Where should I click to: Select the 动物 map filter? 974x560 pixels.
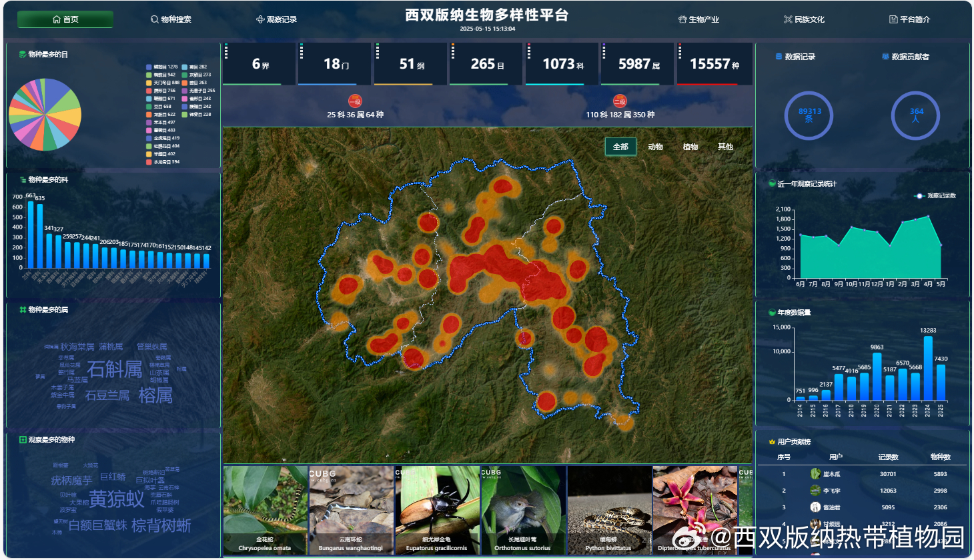656,147
